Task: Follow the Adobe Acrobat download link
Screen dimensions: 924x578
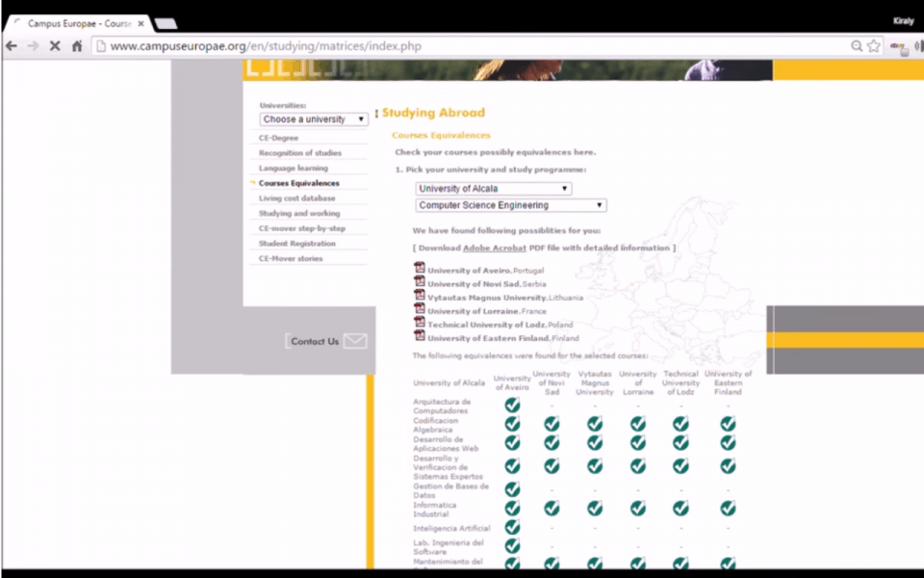Action: click(495, 249)
